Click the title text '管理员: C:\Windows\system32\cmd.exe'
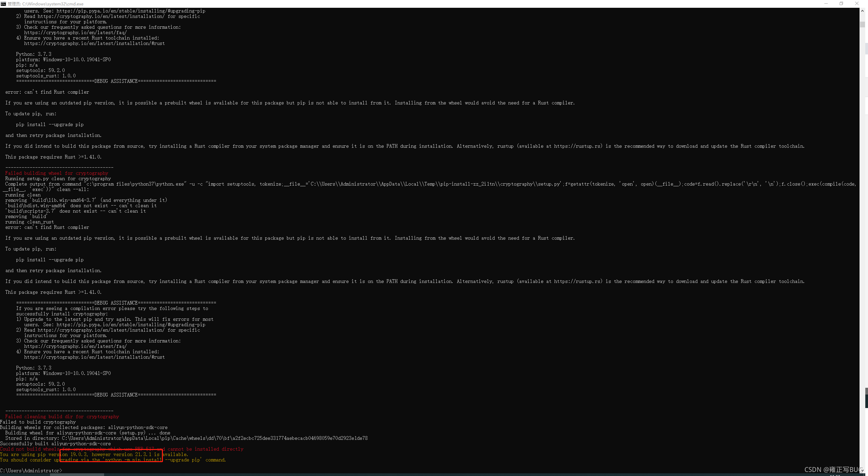 (x=45, y=4)
